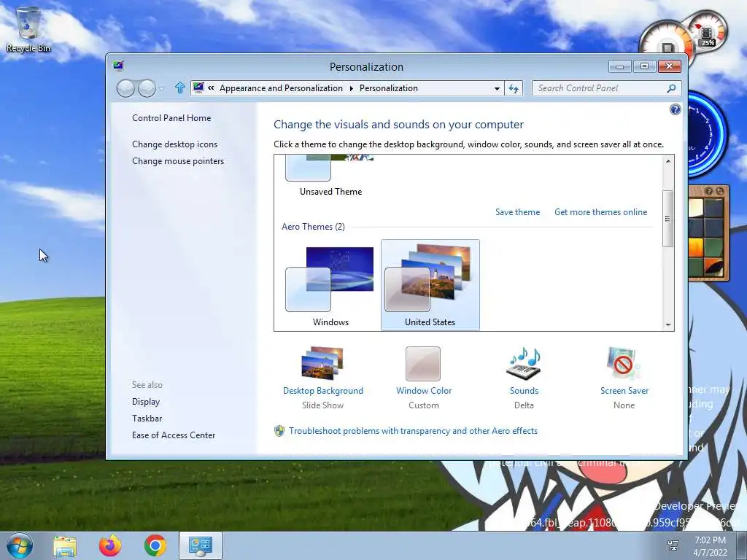Go up one level with blue arrow
The width and height of the screenshot is (747, 560).
(179, 87)
